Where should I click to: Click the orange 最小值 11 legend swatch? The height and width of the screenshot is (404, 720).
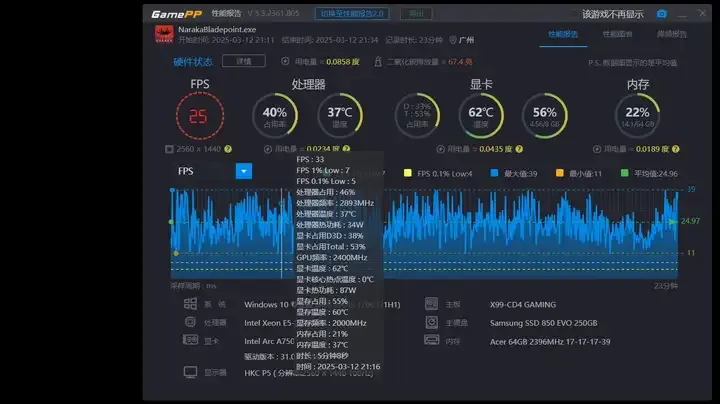point(559,173)
